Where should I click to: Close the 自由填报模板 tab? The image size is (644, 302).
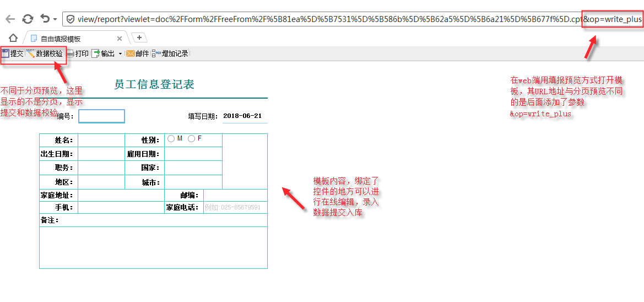point(120,39)
